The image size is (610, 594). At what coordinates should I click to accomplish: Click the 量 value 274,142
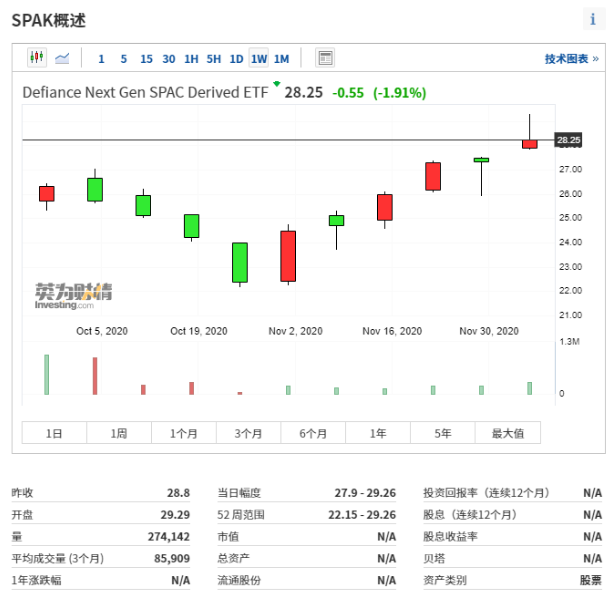click(168, 536)
